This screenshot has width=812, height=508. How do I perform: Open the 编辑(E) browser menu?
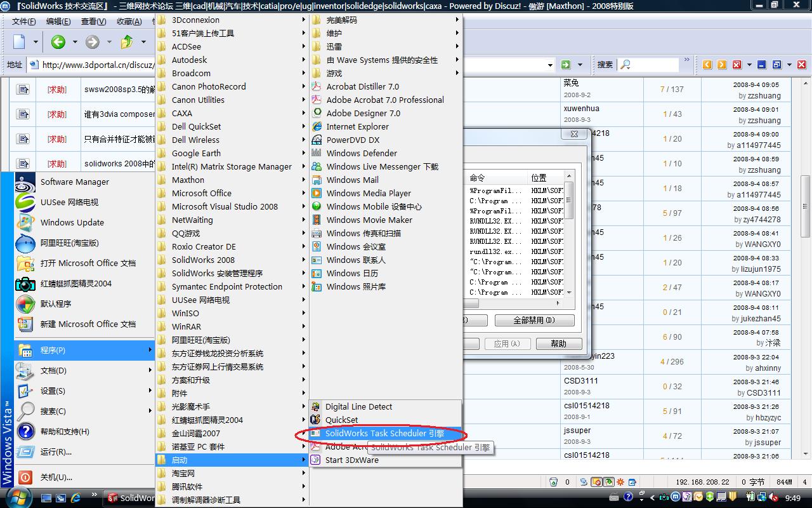click(x=58, y=22)
